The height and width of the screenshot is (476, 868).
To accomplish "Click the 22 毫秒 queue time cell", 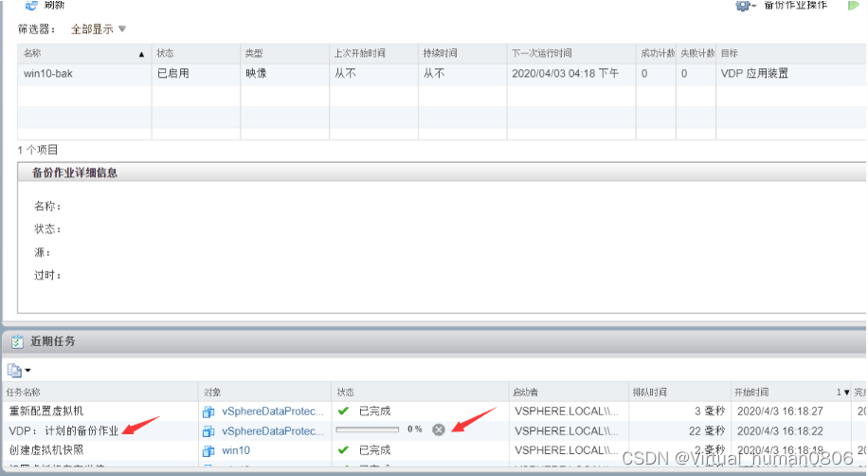I will 706,430.
